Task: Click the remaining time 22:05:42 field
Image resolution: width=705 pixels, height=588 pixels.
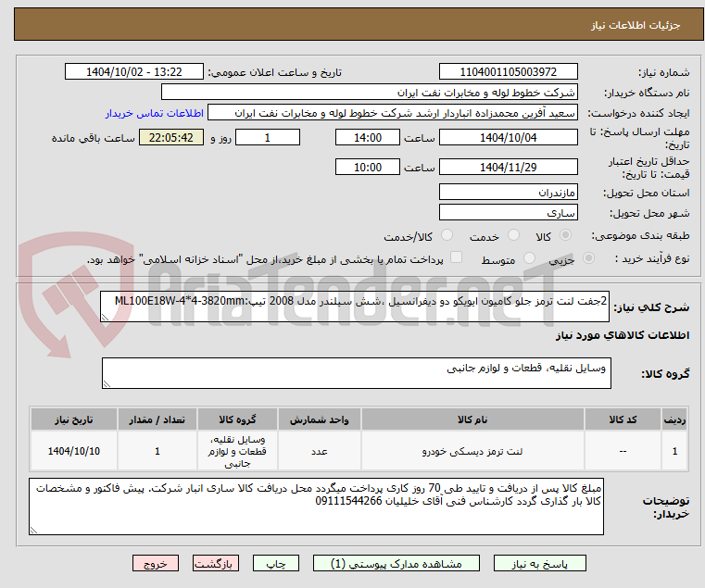Action: (171, 138)
